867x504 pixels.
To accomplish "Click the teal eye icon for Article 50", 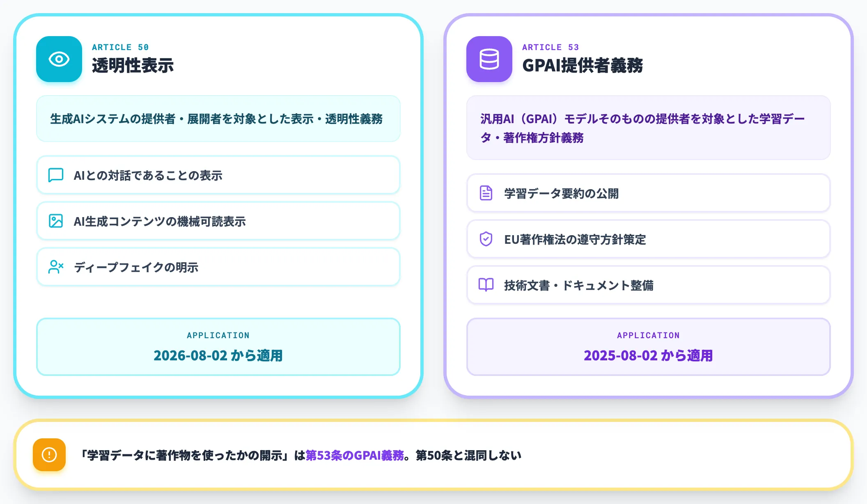I will point(59,59).
